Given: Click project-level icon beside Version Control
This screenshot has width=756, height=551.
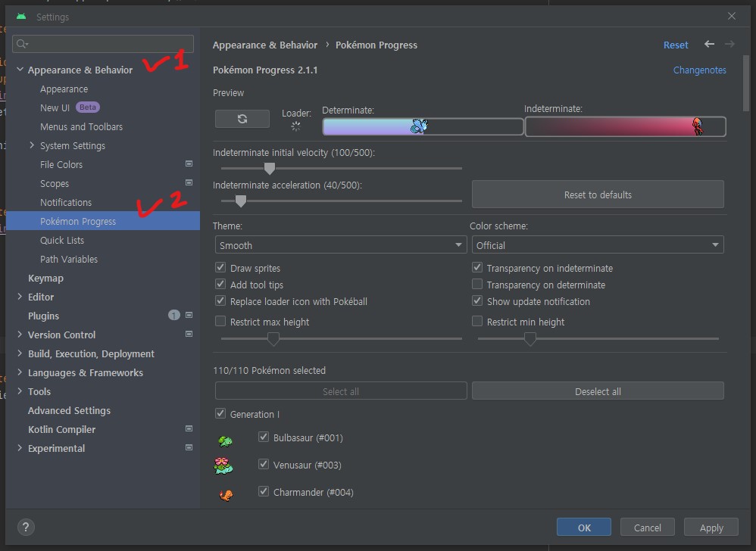Looking at the screenshot, I should (x=189, y=334).
